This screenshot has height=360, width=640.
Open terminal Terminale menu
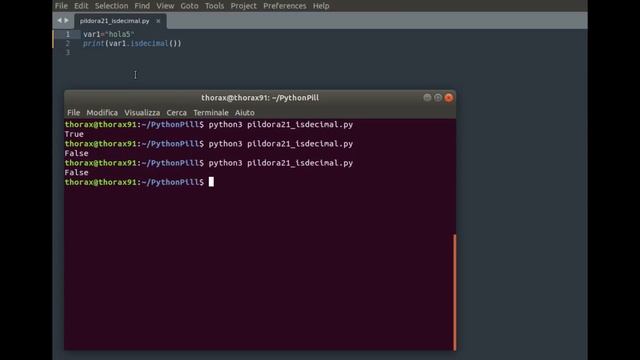click(x=211, y=113)
